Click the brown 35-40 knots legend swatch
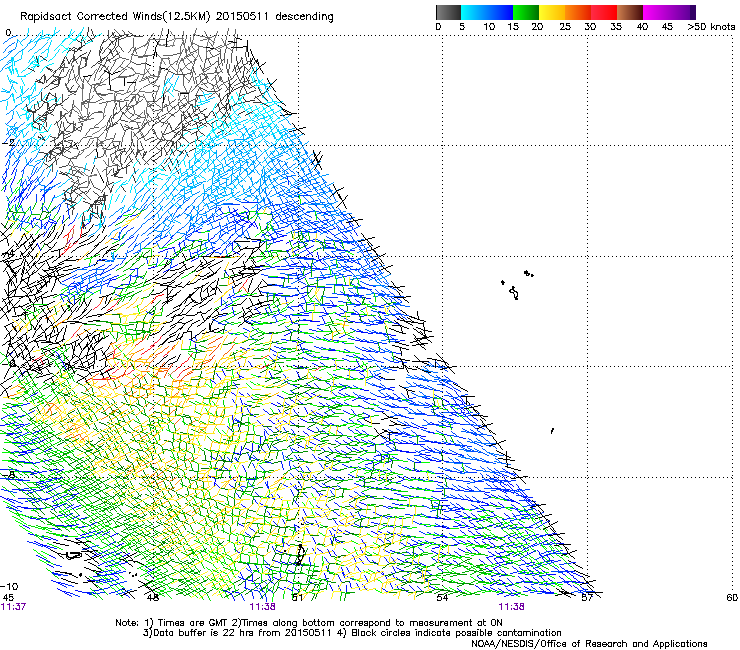 tap(630, 12)
